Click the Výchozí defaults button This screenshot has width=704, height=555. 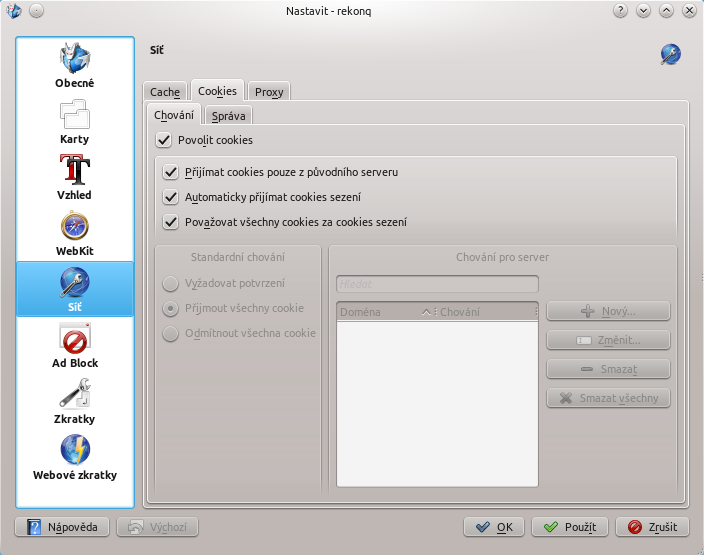157,527
